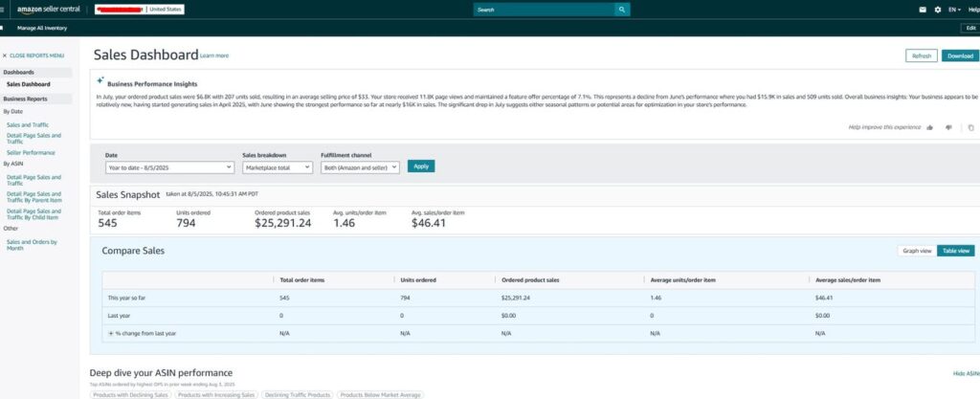Click snapshot Total order items value 545
The width and height of the screenshot is (980, 399).
107,223
